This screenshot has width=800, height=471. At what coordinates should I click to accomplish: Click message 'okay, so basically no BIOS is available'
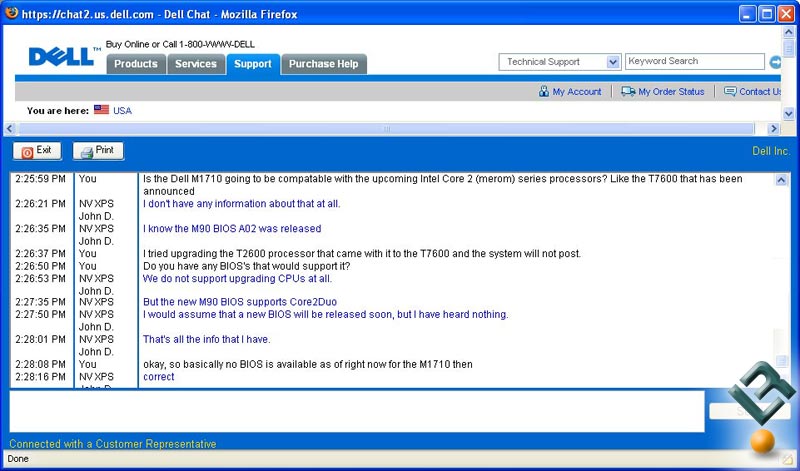point(308,364)
